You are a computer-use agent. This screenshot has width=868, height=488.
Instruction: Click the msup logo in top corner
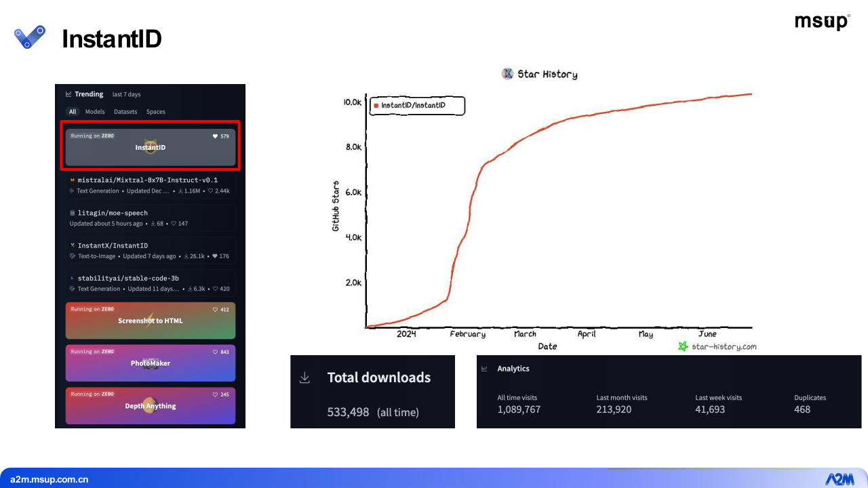pyautogui.click(x=822, y=22)
